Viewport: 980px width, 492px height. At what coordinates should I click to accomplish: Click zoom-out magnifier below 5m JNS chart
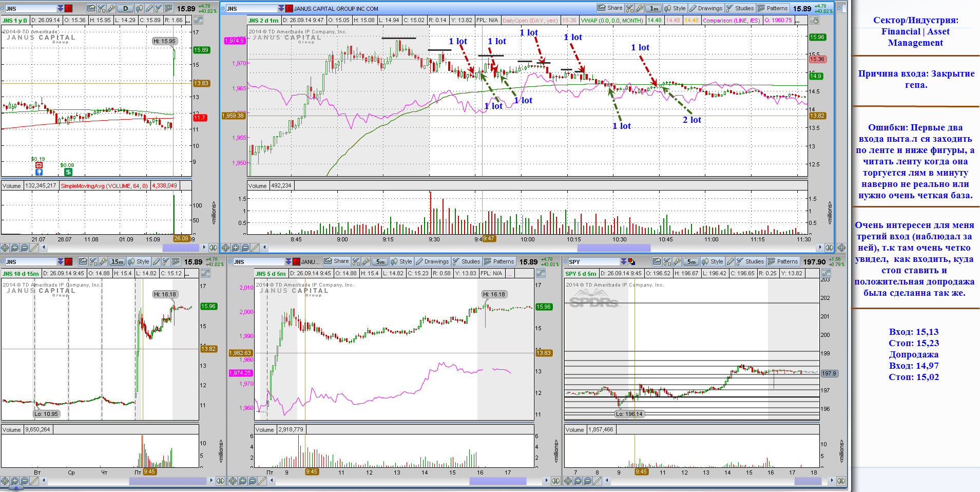click(x=252, y=481)
